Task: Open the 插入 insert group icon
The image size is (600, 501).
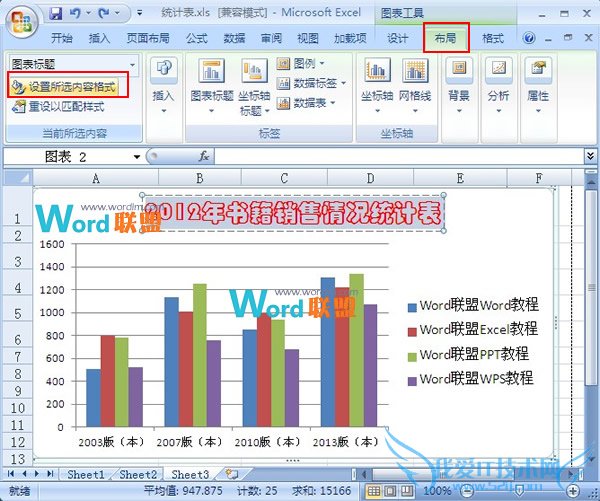Action: coord(163,72)
